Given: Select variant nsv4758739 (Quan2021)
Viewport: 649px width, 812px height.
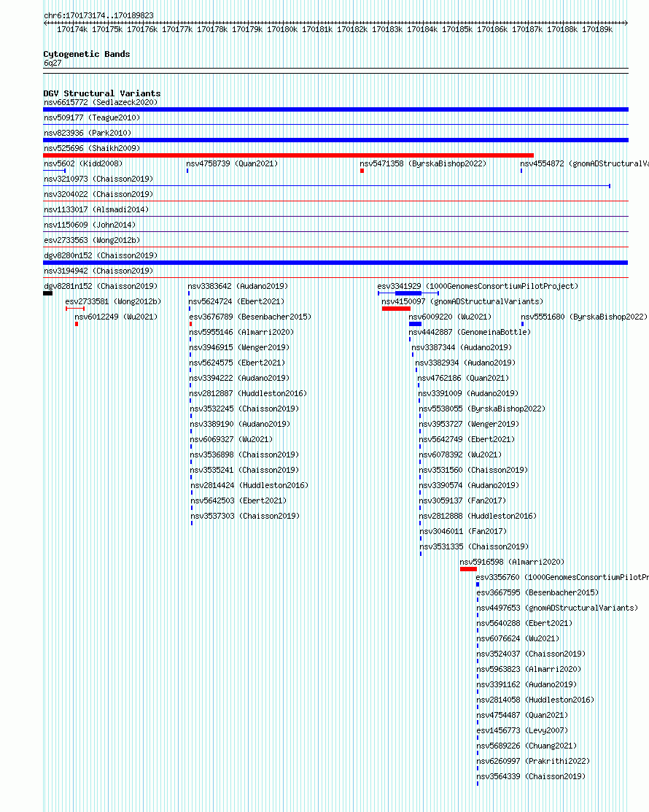Looking at the screenshot, I should (232, 163).
